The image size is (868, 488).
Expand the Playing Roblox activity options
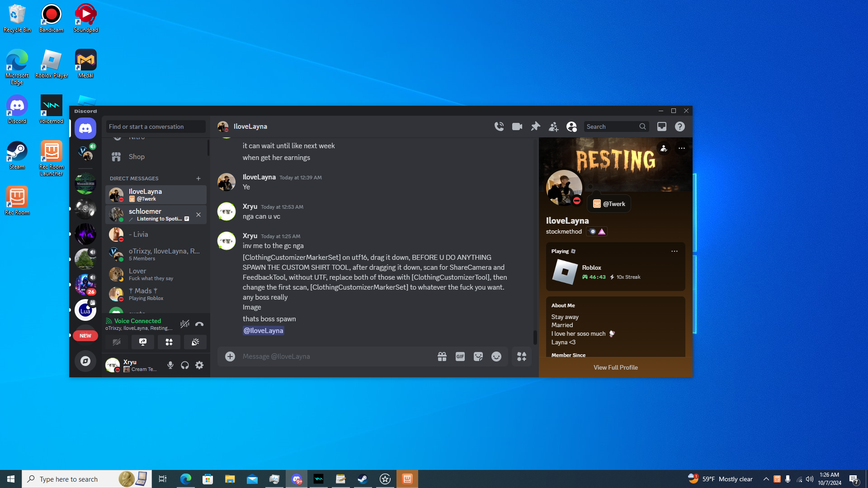[x=675, y=251]
